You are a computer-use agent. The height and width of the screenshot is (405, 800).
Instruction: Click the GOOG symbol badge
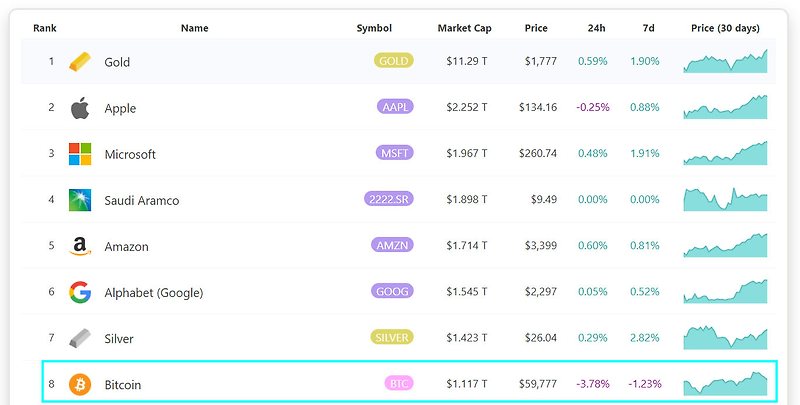tap(392, 291)
